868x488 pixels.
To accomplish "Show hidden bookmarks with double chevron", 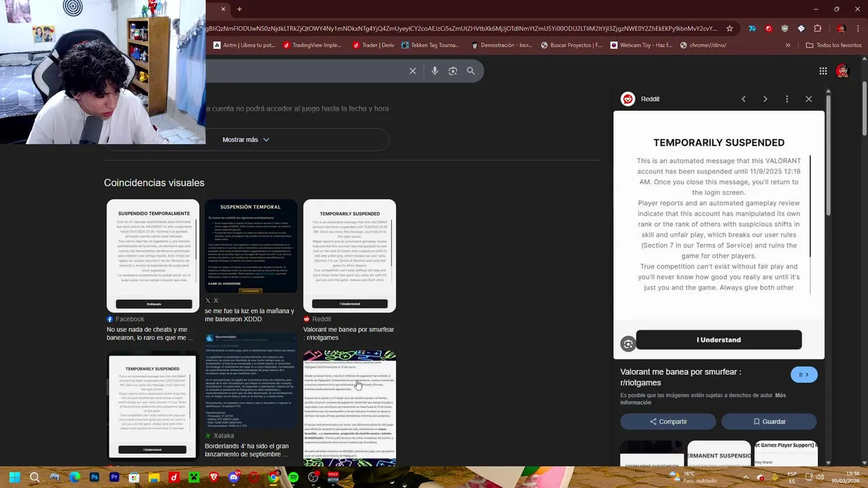I will [787, 45].
